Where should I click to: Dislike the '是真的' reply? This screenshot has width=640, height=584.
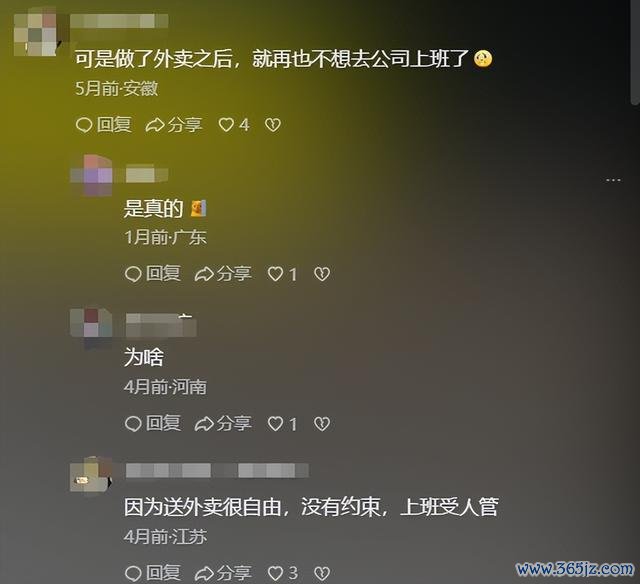[x=322, y=274]
